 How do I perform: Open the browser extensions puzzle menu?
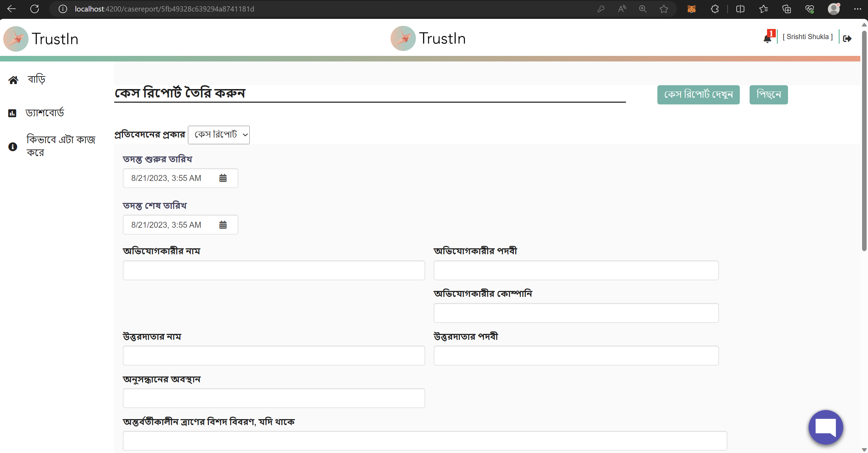coord(714,9)
